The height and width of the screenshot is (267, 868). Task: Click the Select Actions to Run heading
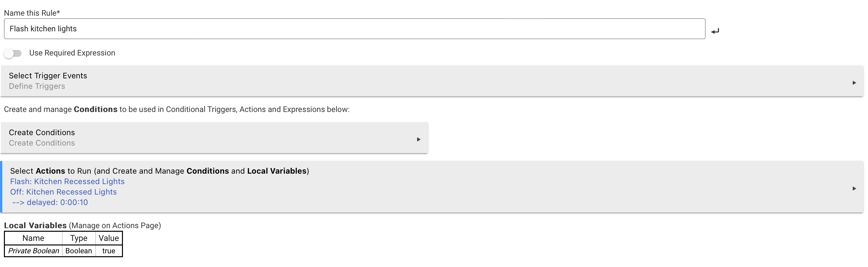pos(159,171)
